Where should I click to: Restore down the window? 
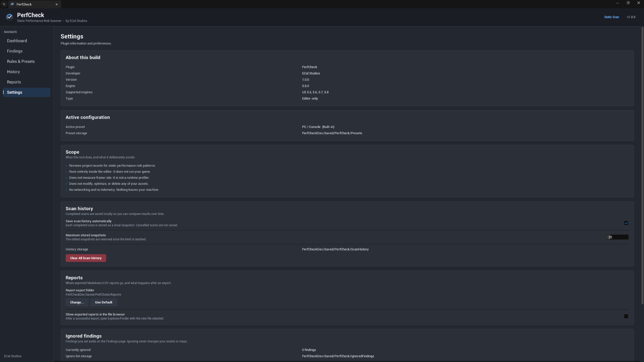pos(628,3)
